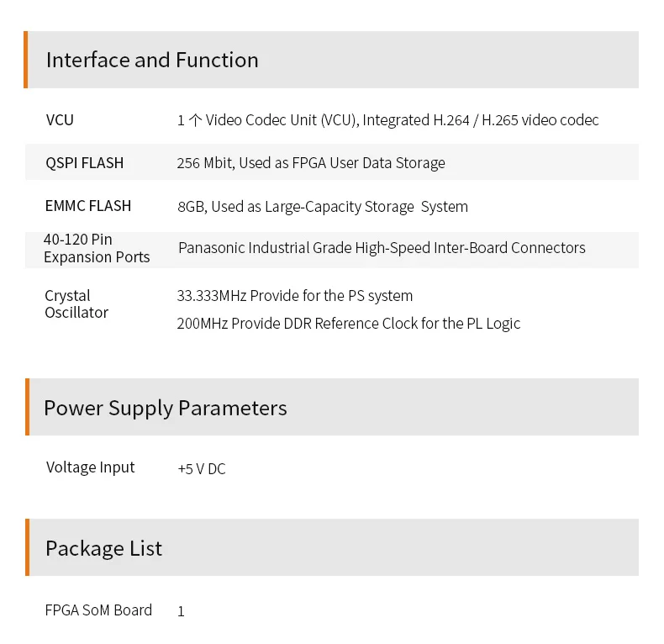The height and width of the screenshot is (644, 664).
Task: Click the 256 Mbit storage description
Action: point(311,163)
